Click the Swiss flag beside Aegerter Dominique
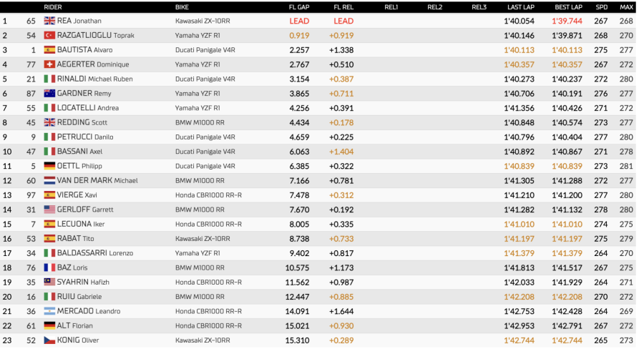The width and height of the screenshot is (644, 354). 49,64
